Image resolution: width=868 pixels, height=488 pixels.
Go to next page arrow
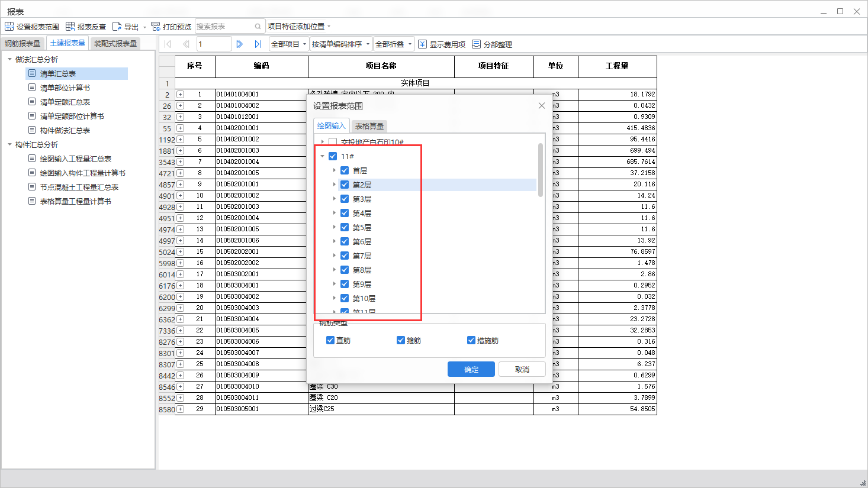[240, 44]
